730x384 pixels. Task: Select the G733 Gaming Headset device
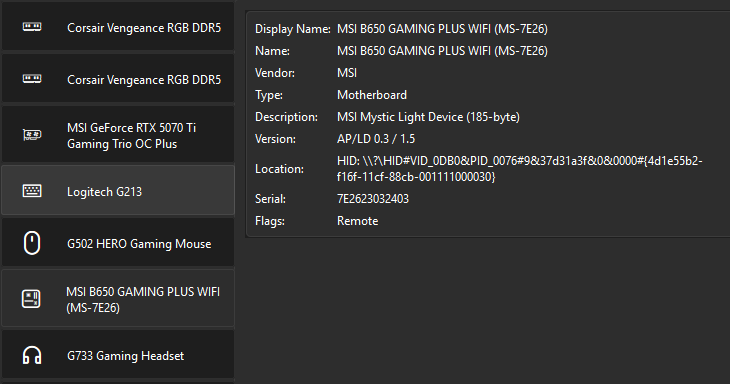click(x=118, y=355)
